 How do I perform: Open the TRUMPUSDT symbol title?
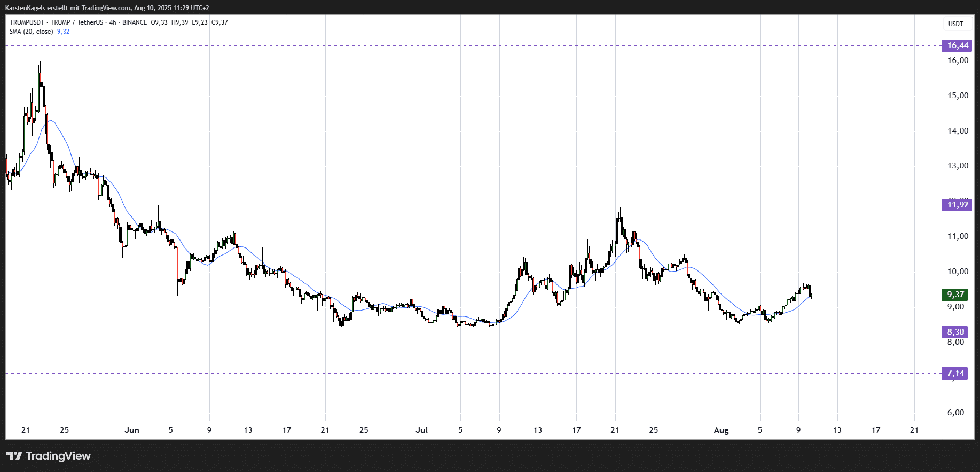point(27,22)
